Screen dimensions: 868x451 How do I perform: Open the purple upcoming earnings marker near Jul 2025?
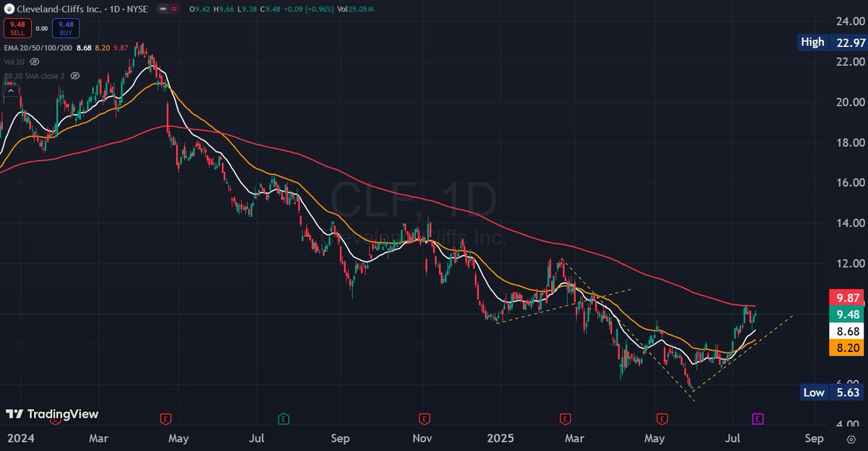click(x=757, y=418)
